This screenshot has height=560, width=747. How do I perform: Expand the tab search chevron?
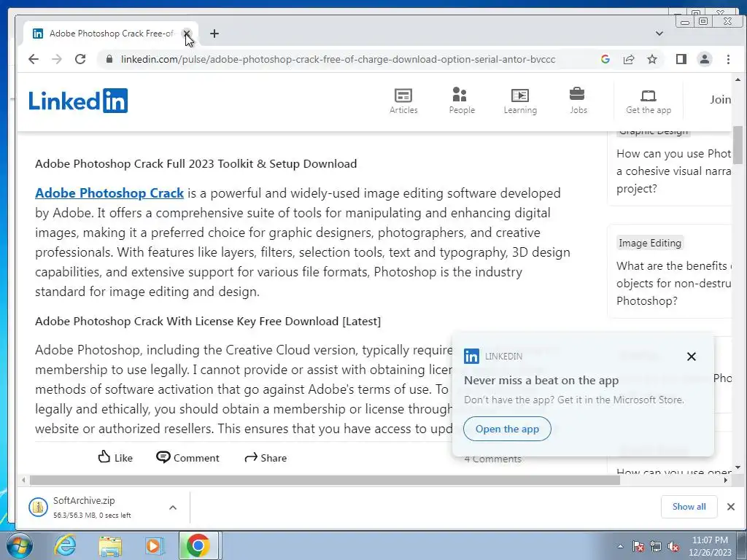tap(659, 34)
